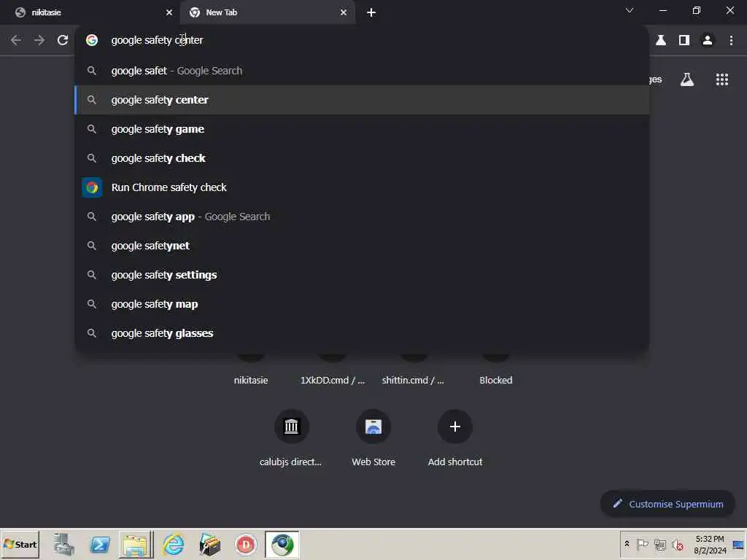The height and width of the screenshot is (560, 747).
Task: Go back using the back arrow
Action: point(16,40)
